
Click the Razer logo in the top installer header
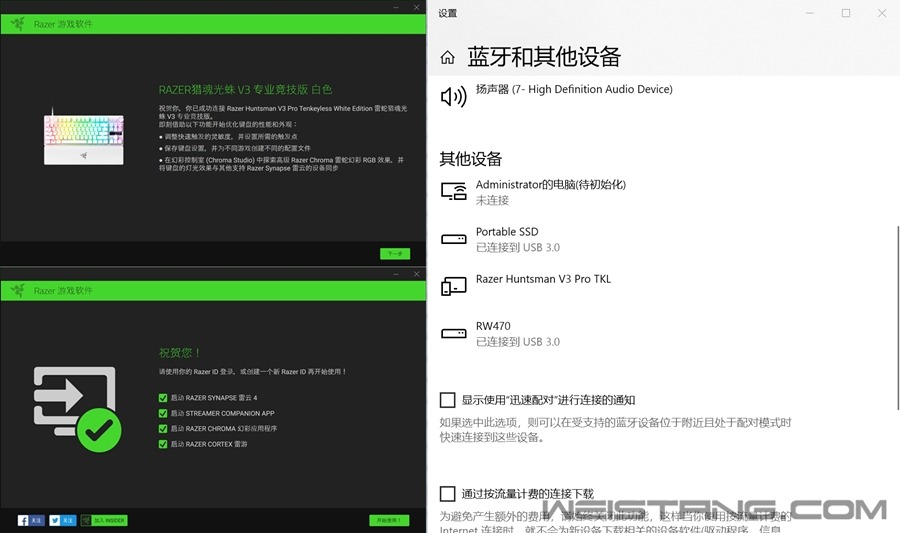pyautogui.click(x=18, y=24)
